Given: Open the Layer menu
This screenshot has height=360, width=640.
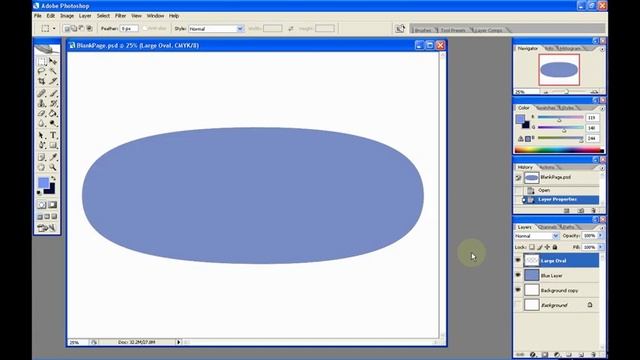Looking at the screenshot, I should (85, 16).
